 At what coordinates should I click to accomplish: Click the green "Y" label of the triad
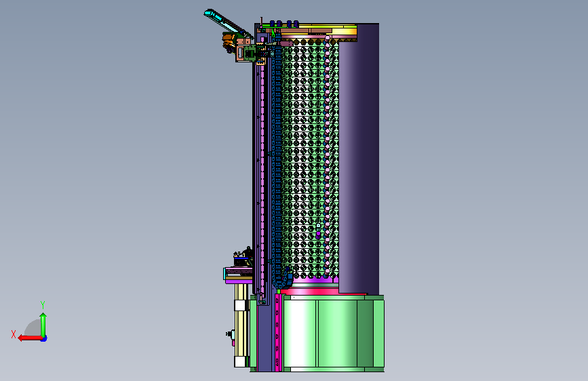[x=43, y=305]
